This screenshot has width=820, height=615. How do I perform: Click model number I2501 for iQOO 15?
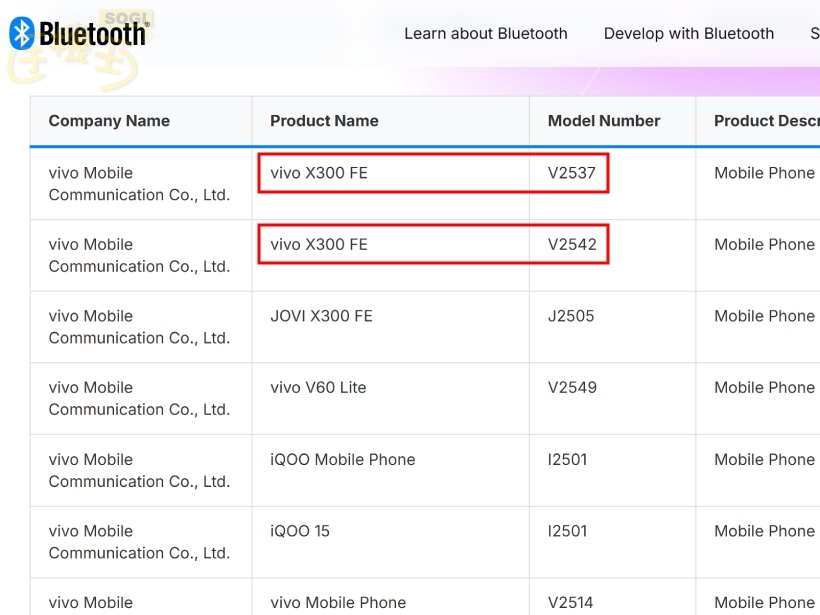563,531
